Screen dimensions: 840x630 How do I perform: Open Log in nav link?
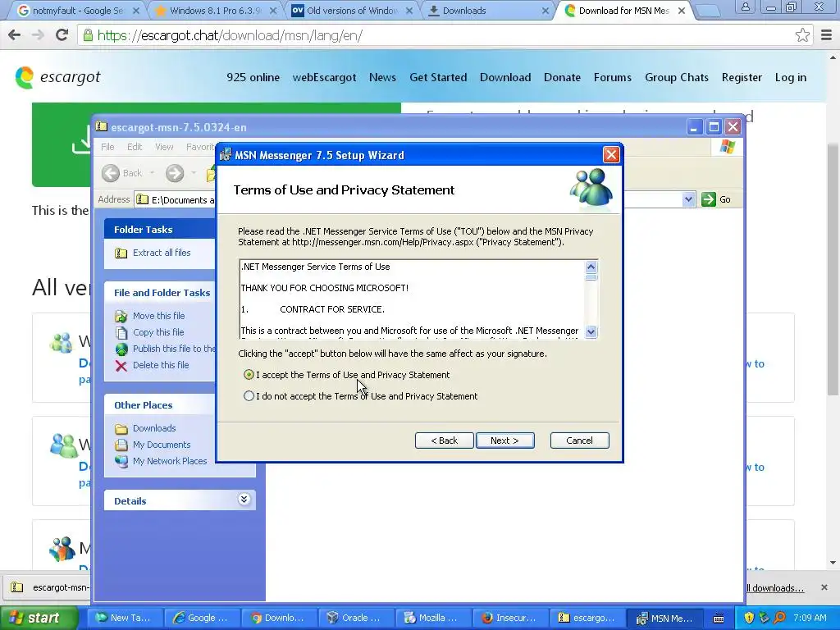(x=790, y=78)
